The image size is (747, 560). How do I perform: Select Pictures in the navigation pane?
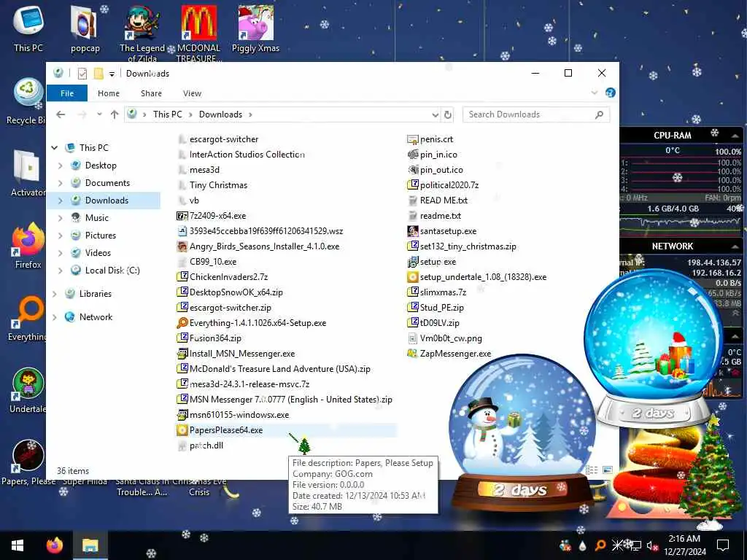click(x=101, y=236)
